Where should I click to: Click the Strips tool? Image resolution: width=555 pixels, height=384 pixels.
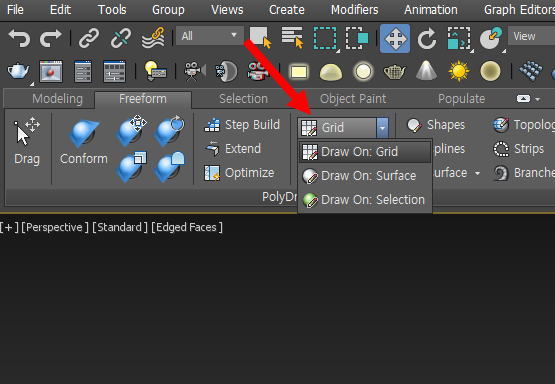pyautogui.click(x=519, y=149)
